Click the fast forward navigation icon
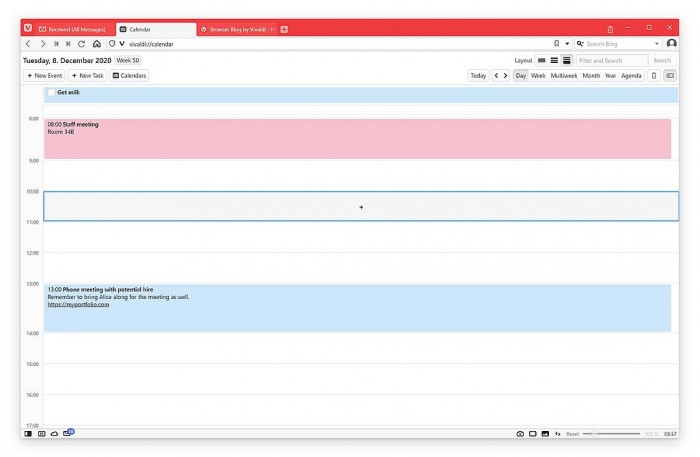 point(68,44)
